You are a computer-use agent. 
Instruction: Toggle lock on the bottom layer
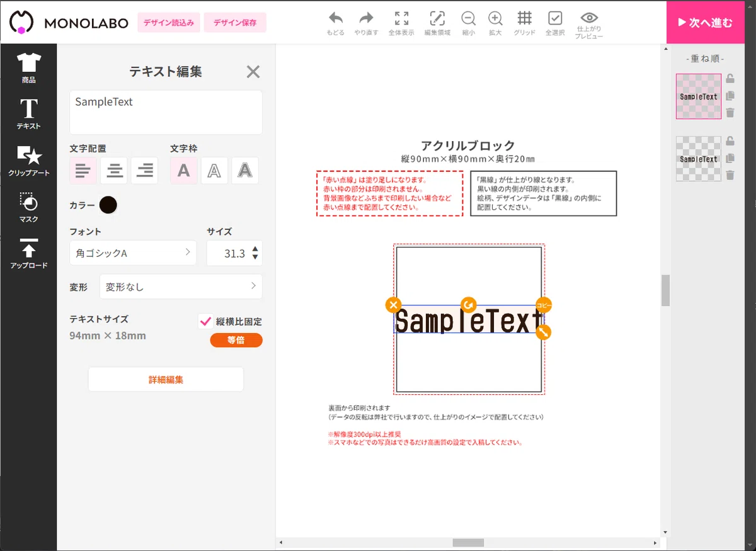point(730,141)
